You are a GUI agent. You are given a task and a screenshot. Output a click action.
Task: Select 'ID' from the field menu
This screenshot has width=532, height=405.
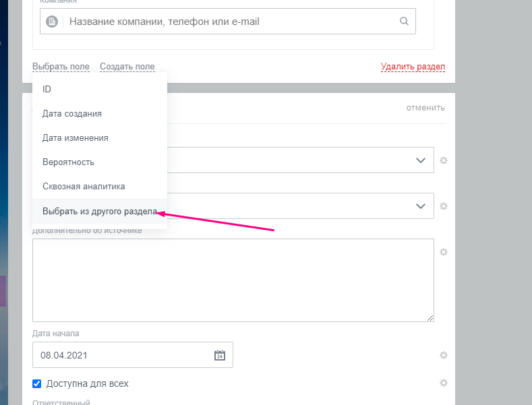point(47,89)
